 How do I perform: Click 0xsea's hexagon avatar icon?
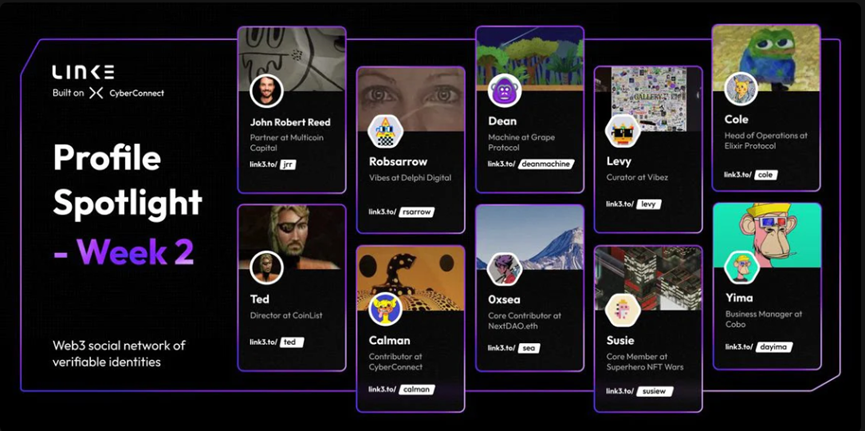coord(504,269)
